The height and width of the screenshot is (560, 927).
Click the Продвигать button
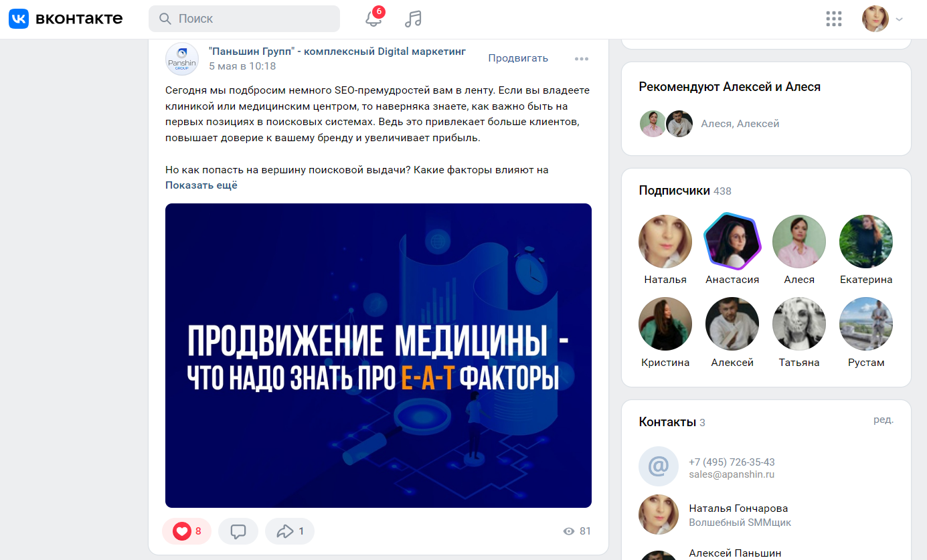tap(518, 58)
